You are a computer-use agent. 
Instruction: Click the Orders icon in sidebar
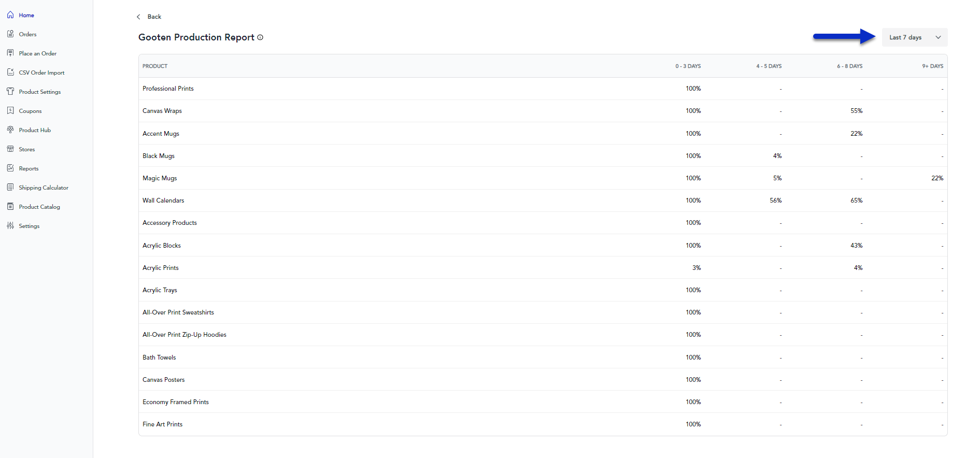click(10, 34)
